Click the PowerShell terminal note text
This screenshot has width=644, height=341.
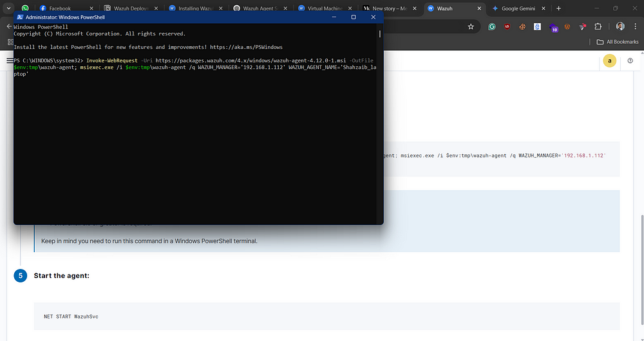[149, 241]
